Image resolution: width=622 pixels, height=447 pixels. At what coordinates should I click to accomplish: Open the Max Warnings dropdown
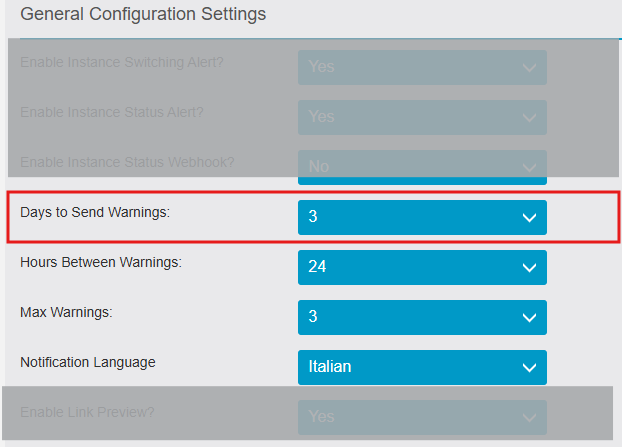(421, 317)
